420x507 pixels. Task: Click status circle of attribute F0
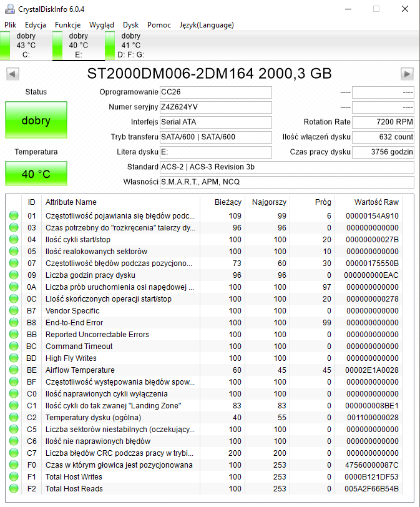14,465
